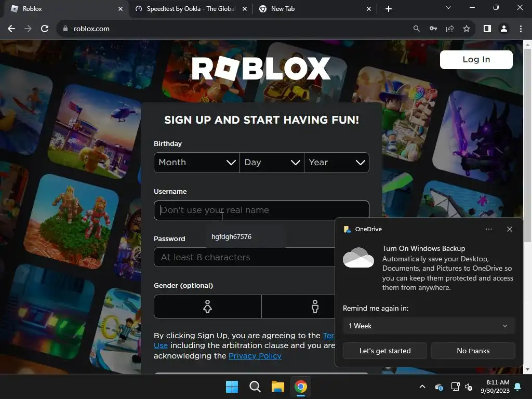
Task: Open network status tray icon
Action: (x=455, y=387)
